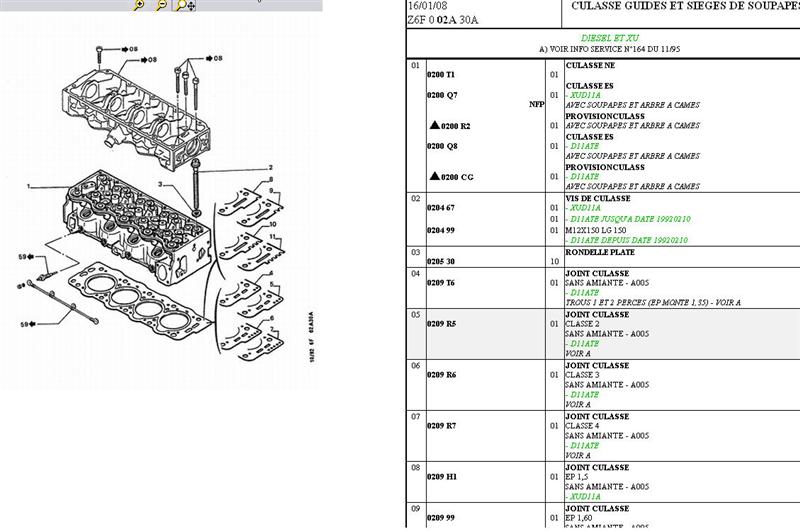Viewport: 800px width, 531px height.
Task: Select part number 0205 30
Action: [441, 261]
